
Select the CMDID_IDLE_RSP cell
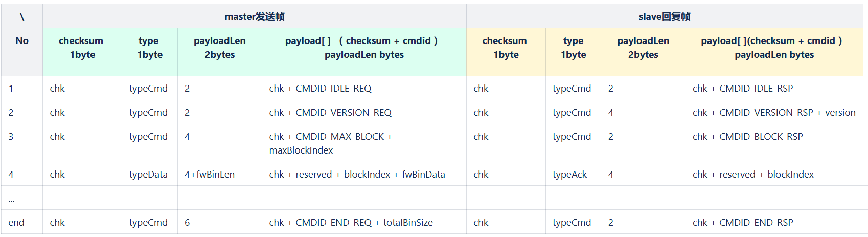pyautogui.click(x=774, y=89)
